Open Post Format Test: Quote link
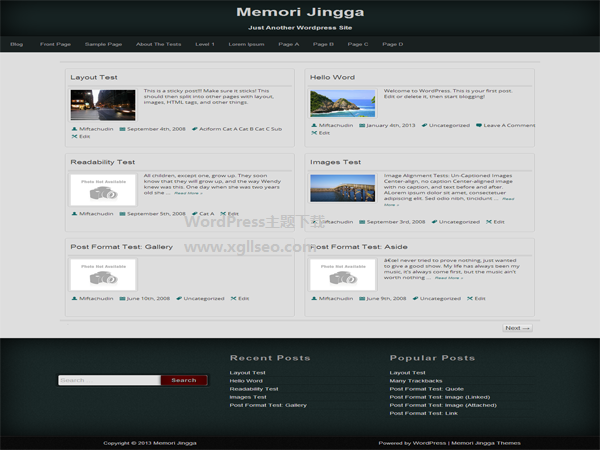Image resolution: width=600 pixels, height=450 pixels. tap(427, 389)
